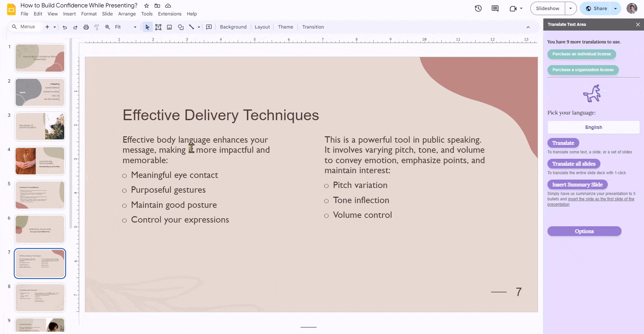Open the Zoom dropdown next to Fit
The width and height of the screenshot is (644, 334).
[135, 27]
